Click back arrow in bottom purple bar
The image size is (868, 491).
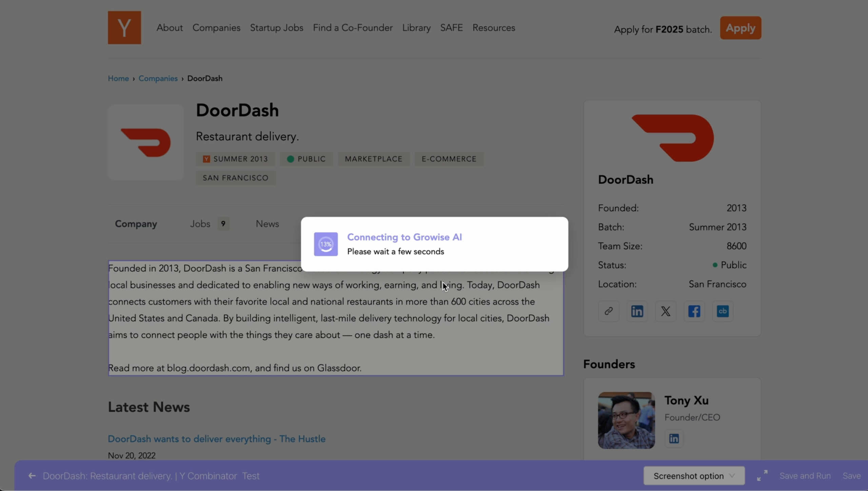point(32,476)
